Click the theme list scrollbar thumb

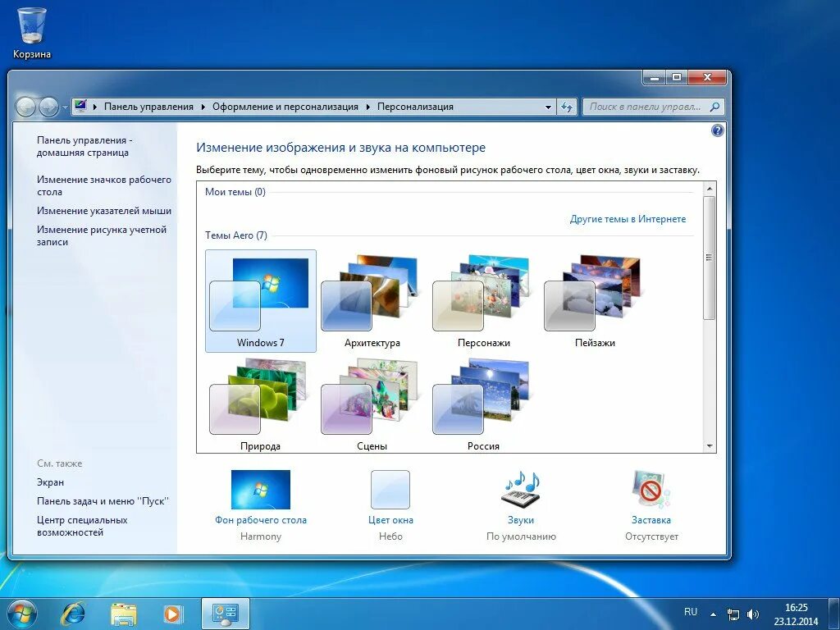710,258
